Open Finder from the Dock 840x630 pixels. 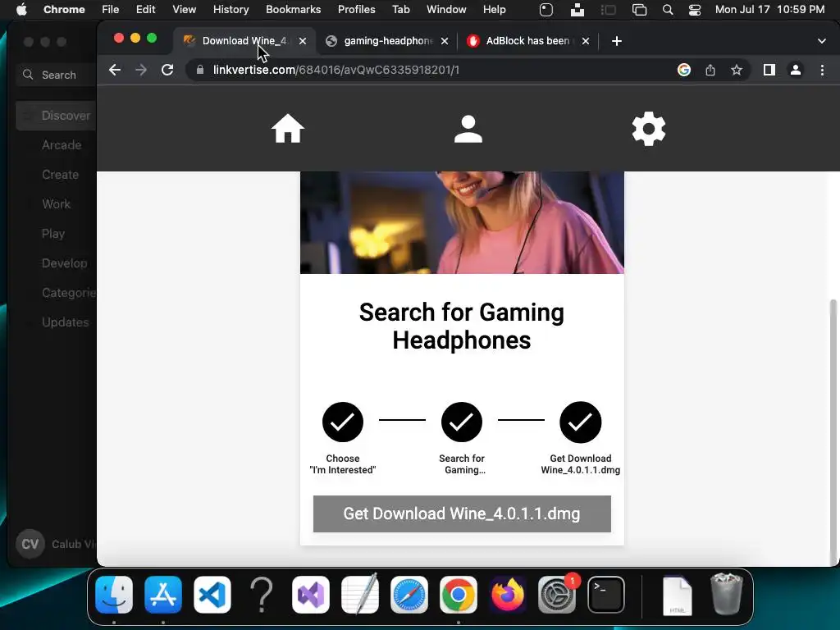[114, 595]
